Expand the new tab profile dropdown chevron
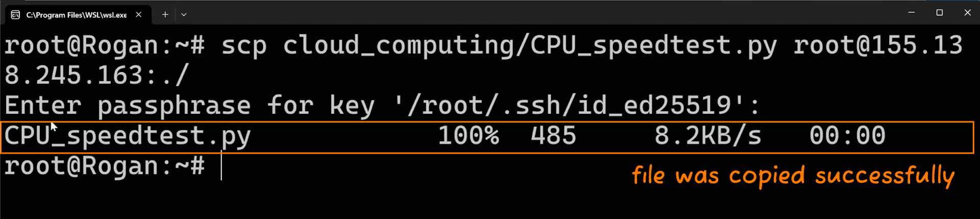Screen dimensions: 980x219 [x=184, y=15]
